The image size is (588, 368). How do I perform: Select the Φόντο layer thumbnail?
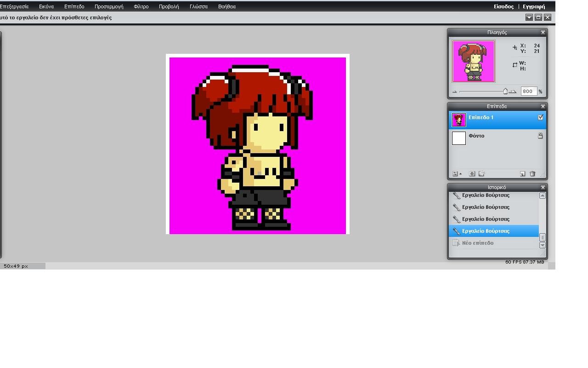pos(459,138)
